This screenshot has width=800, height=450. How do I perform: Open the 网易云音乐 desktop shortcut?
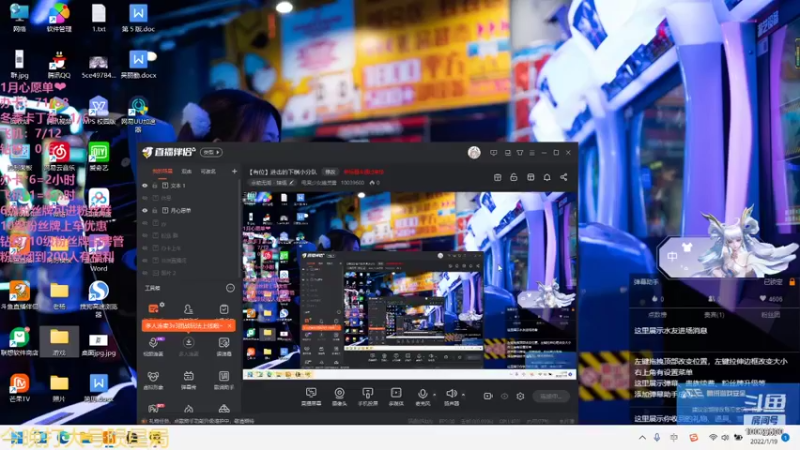pyautogui.click(x=59, y=157)
